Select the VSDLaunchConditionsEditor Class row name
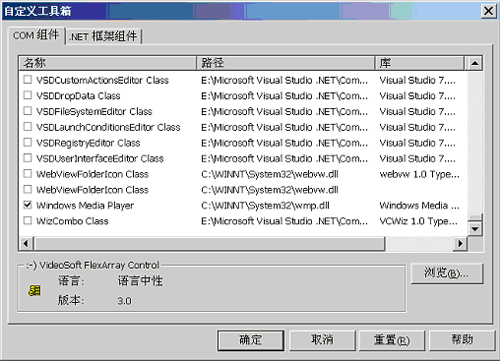Image resolution: width=500 pixels, height=361 pixels. pyautogui.click(x=108, y=127)
